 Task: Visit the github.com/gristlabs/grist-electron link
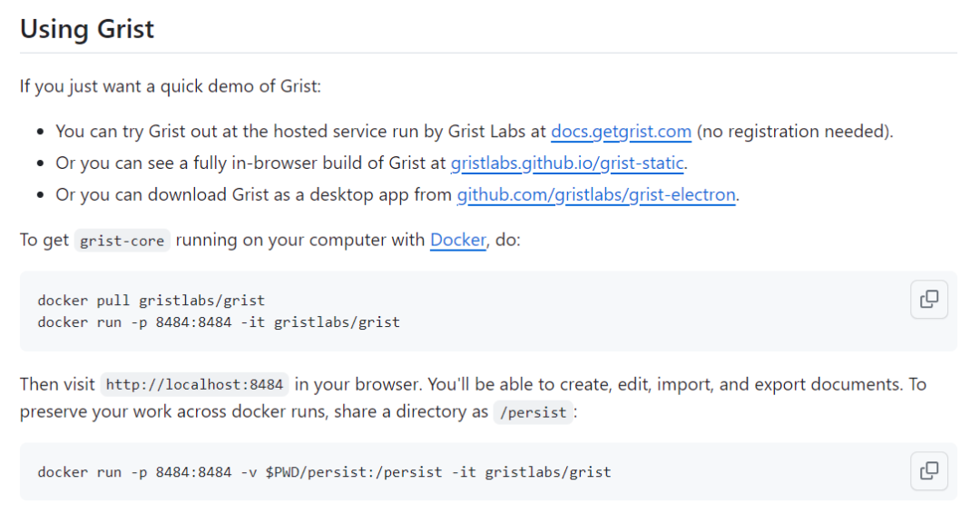pos(595,195)
